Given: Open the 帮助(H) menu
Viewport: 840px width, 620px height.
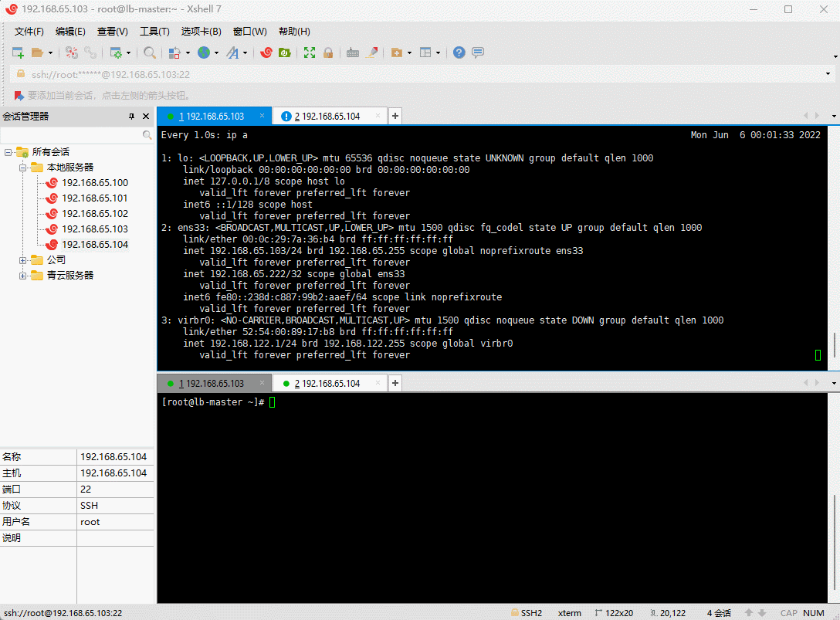Looking at the screenshot, I should point(294,32).
